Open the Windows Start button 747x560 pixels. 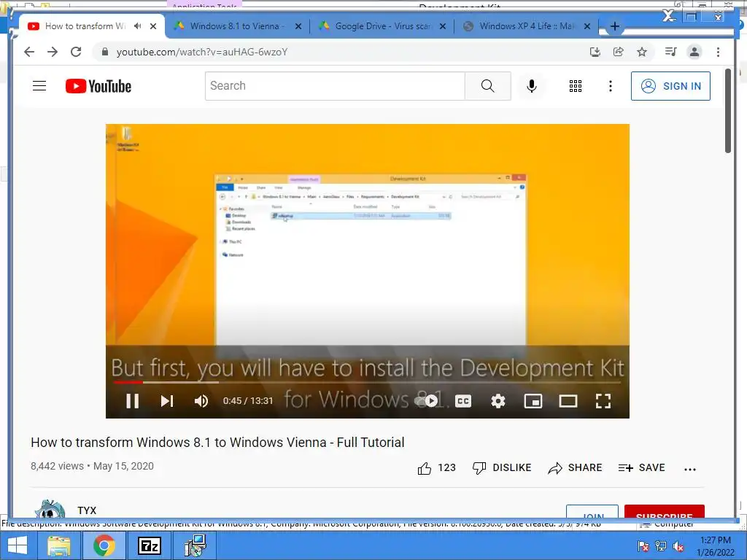(x=18, y=545)
